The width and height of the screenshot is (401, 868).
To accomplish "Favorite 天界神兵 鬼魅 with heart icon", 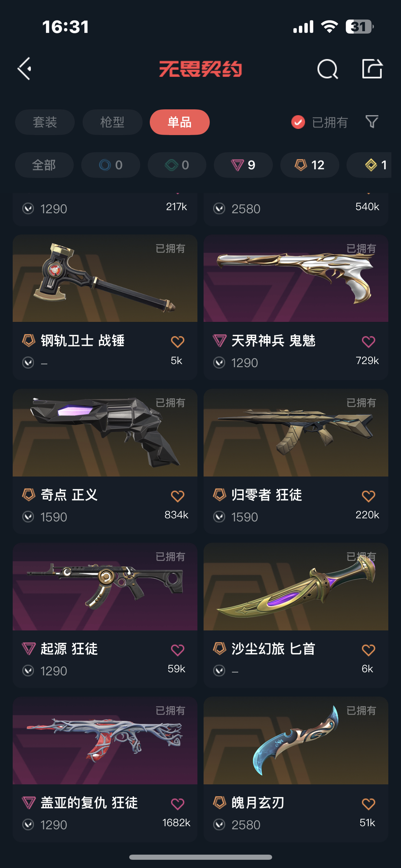I will click(368, 342).
